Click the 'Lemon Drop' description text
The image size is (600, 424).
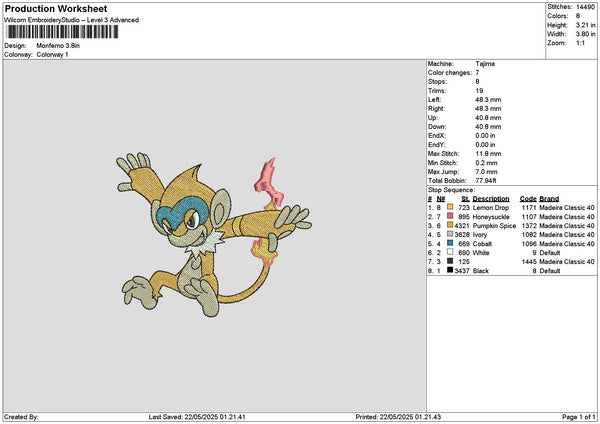coord(491,207)
